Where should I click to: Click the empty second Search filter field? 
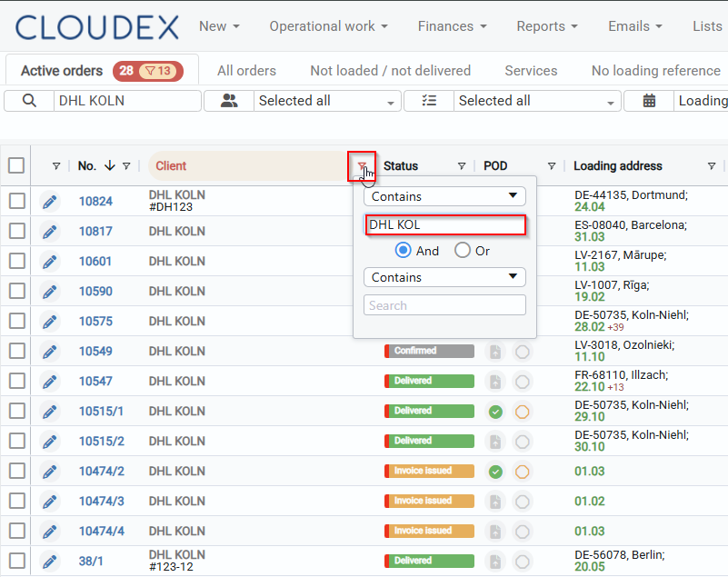444,305
